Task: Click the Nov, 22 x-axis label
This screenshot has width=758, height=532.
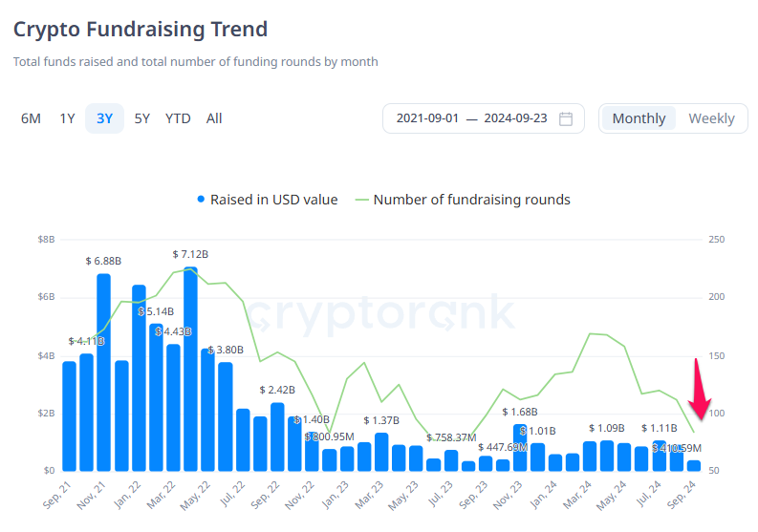Action: [x=300, y=496]
